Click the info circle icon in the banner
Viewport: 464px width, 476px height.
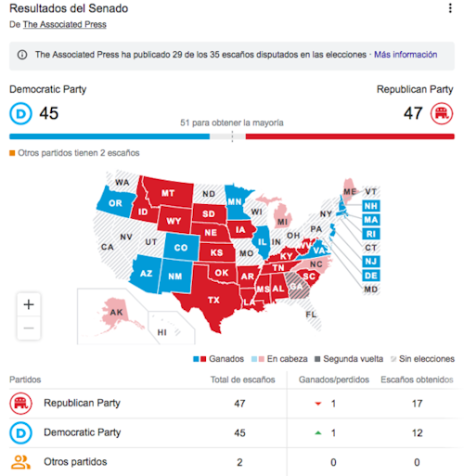click(x=22, y=55)
